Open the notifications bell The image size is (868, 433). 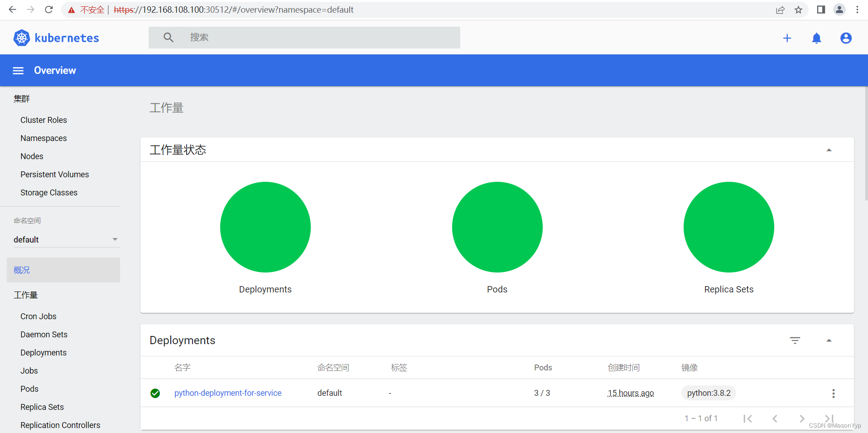click(x=816, y=38)
